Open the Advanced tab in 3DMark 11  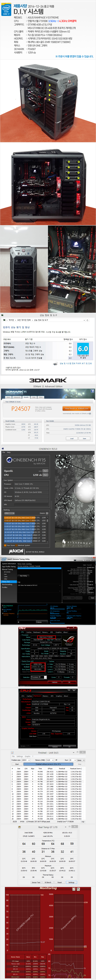point(17,397)
